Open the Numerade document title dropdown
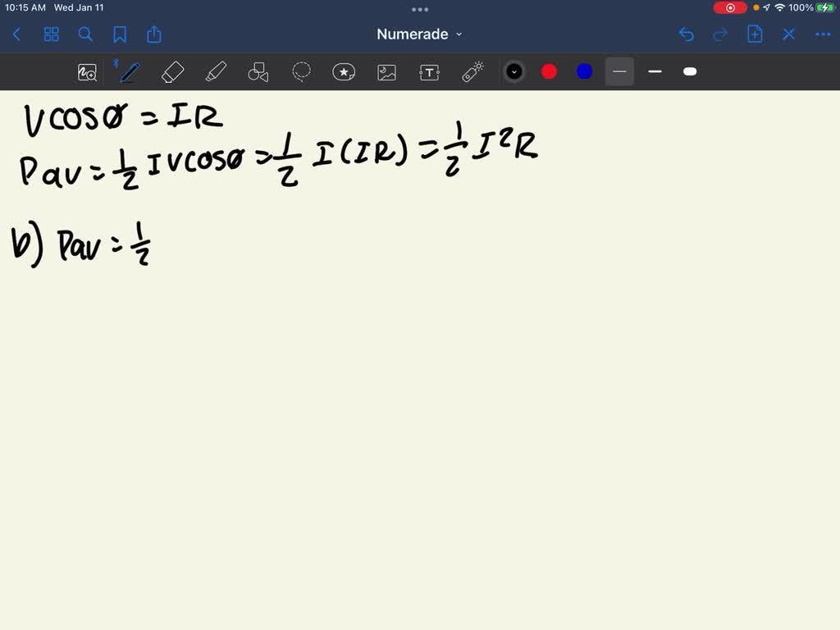Viewport: 840px width, 630px height. [459, 34]
